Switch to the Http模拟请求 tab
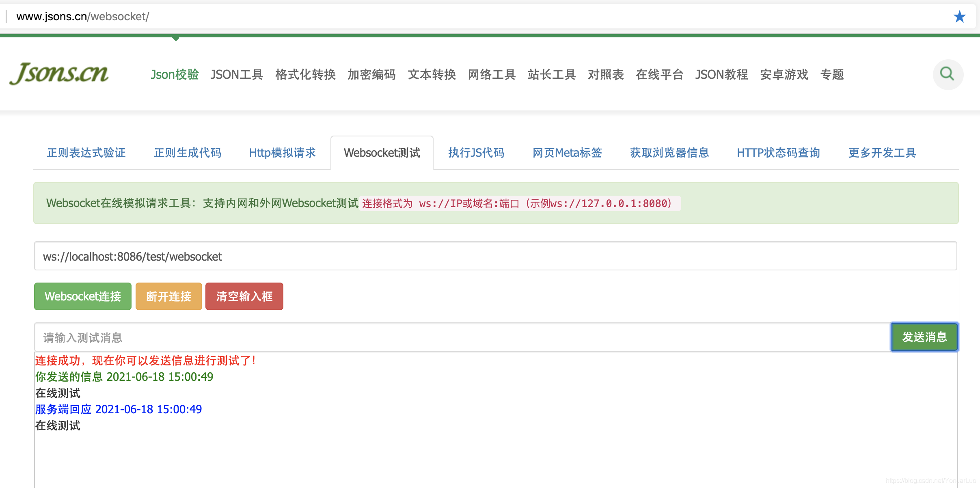Viewport: 980px width, 488px height. [282, 153]
